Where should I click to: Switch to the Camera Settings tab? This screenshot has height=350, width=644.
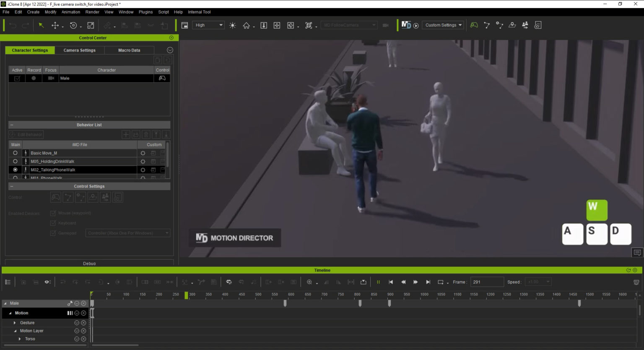tap(79, 50)
